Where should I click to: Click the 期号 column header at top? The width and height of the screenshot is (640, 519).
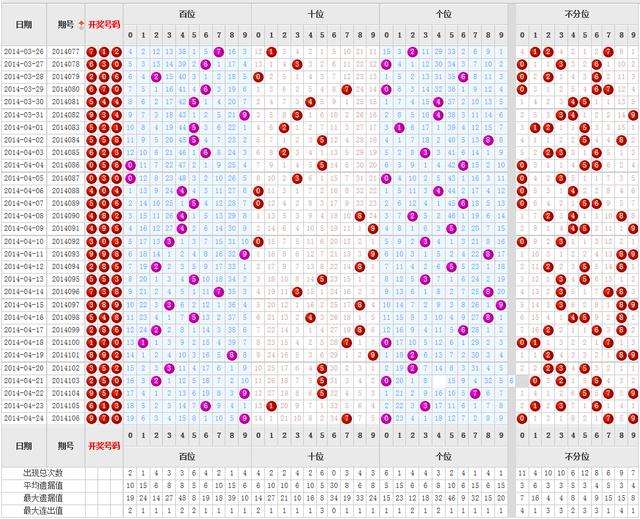65,24
